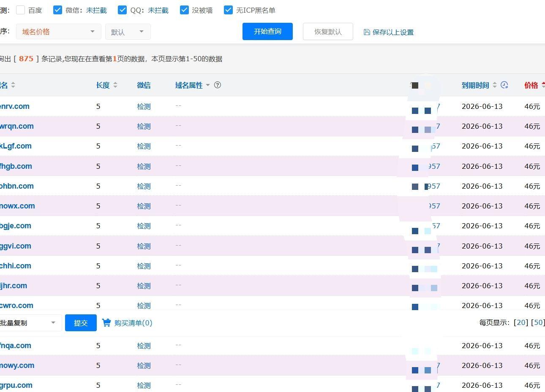Click 检测 in the wrqn.com row
545x392 pixels.
(144, 126)
